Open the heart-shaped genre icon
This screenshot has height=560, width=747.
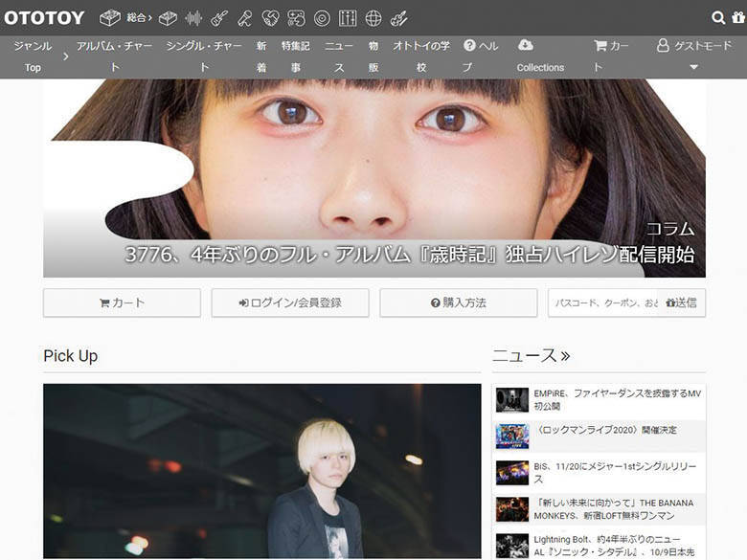[x=271, y=18]
